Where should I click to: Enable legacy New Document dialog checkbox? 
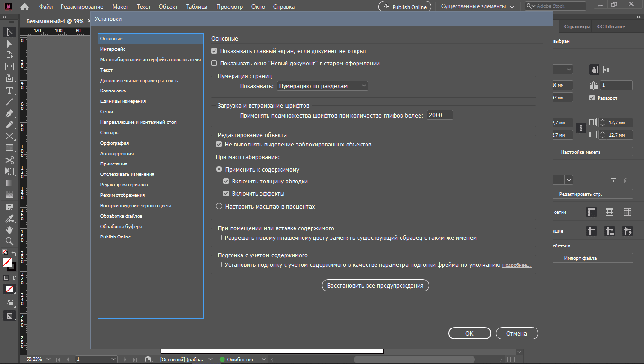tap(214, 64)
